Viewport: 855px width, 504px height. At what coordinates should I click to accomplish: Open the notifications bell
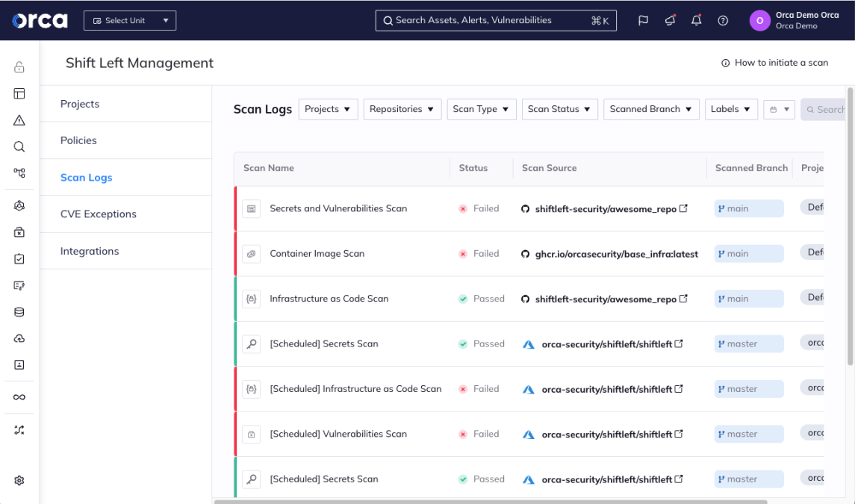[x=697, y=21]
